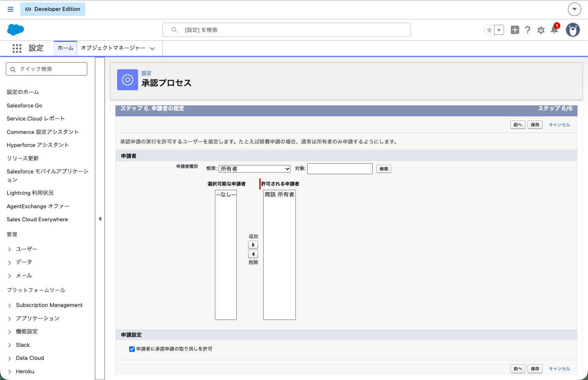Screen dimensions: 588x380
Task: Expand the メール tree node
Action: coord(9,276)
